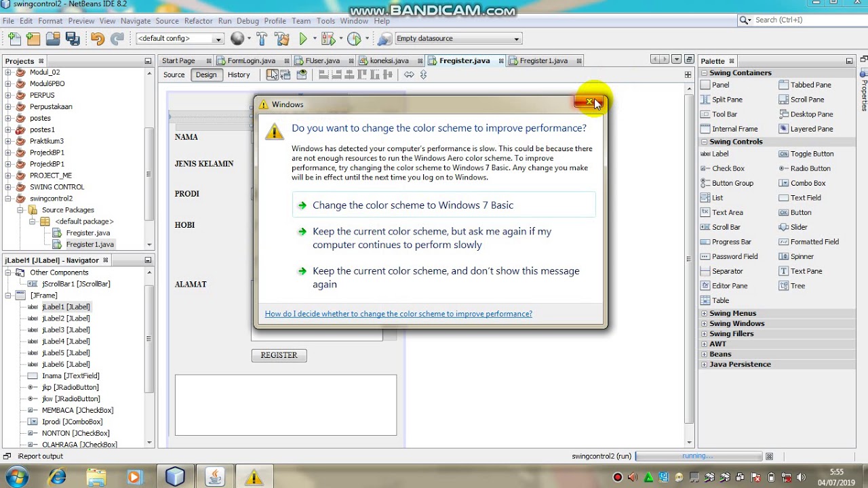868x488 pixels.
Task: Open the Navigate menu
Action: click(x=136, y=21)
